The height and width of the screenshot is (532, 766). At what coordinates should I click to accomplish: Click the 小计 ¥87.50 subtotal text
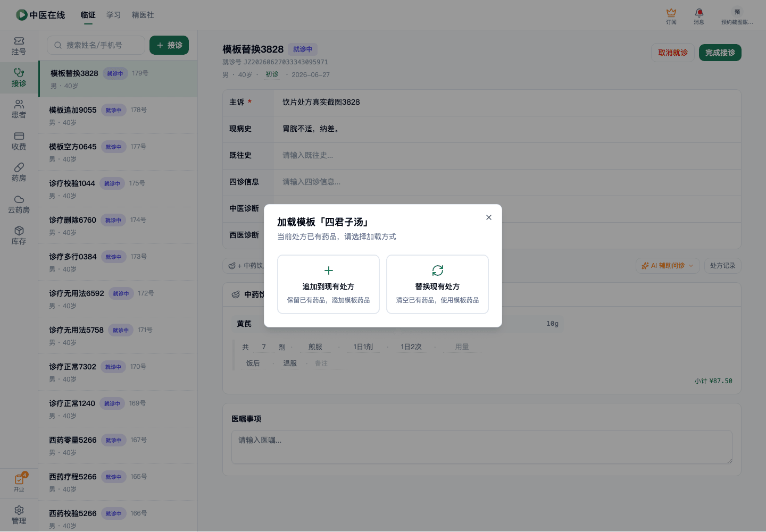713,381
